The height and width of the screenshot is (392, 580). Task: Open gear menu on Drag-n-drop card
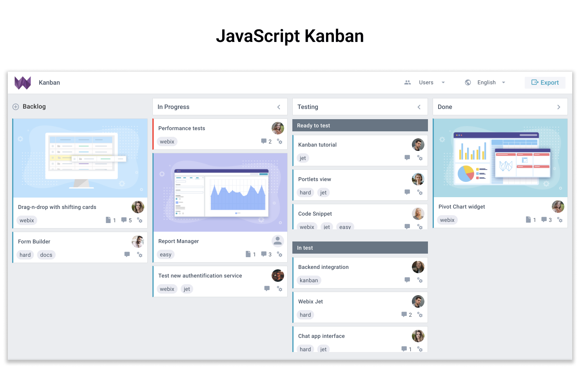click(x=140, y=220)
